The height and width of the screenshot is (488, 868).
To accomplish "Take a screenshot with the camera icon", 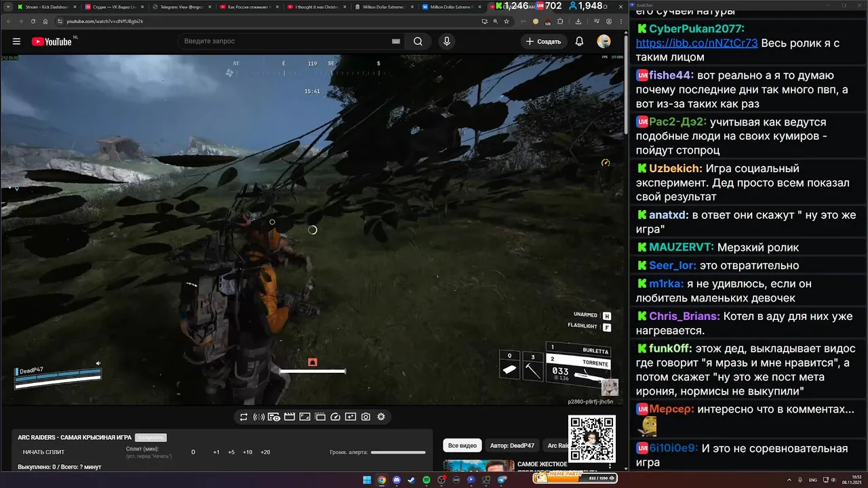I will pos(366,417).
